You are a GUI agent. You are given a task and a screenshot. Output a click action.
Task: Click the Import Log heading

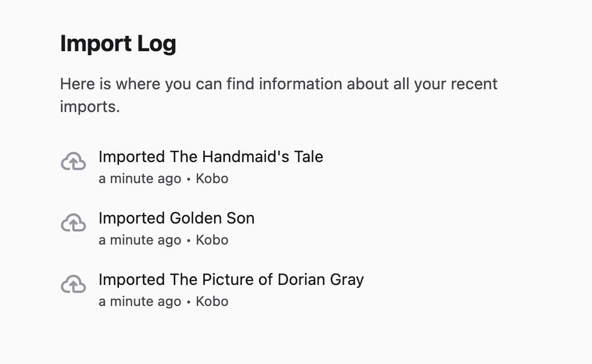(x=118, y=44)
